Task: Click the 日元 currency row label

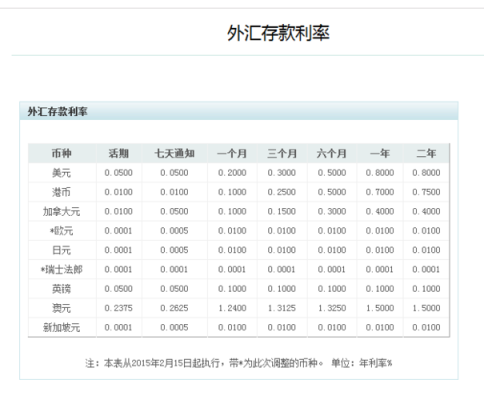Action: (x=62, y=250)
